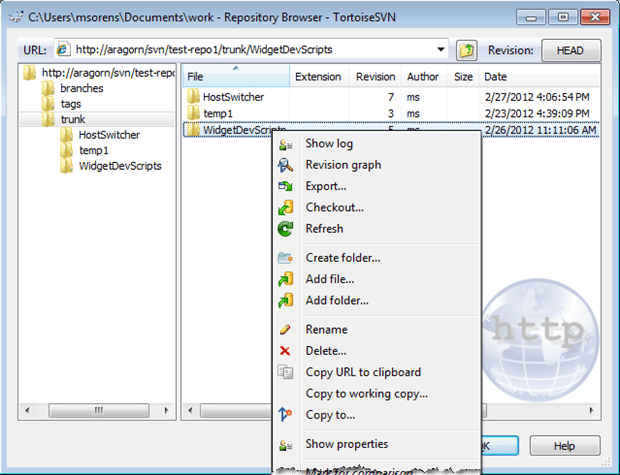Click the date 2/27/2012 4:06:54 PM
The width and height of the screenshot is (620, 475).
[537, 97]
